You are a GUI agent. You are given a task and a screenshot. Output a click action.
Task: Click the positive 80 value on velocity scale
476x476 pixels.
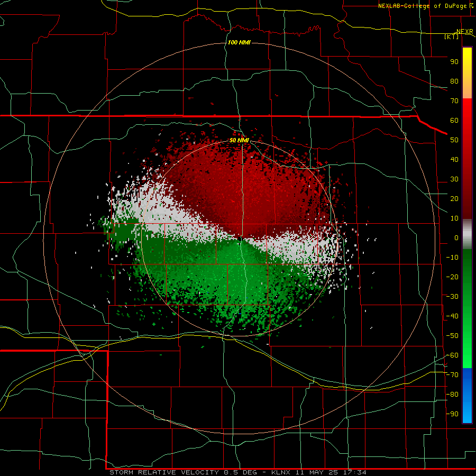click(x=454, y=81)
